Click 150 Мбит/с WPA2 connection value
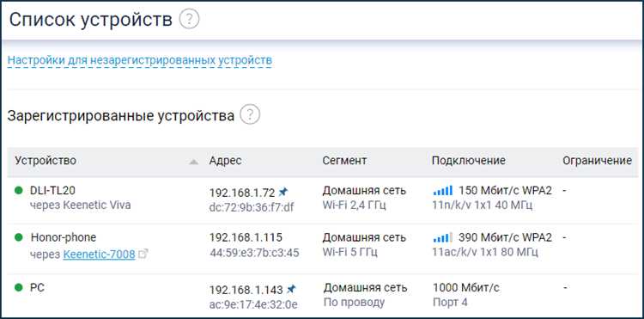 coord(505,191)
